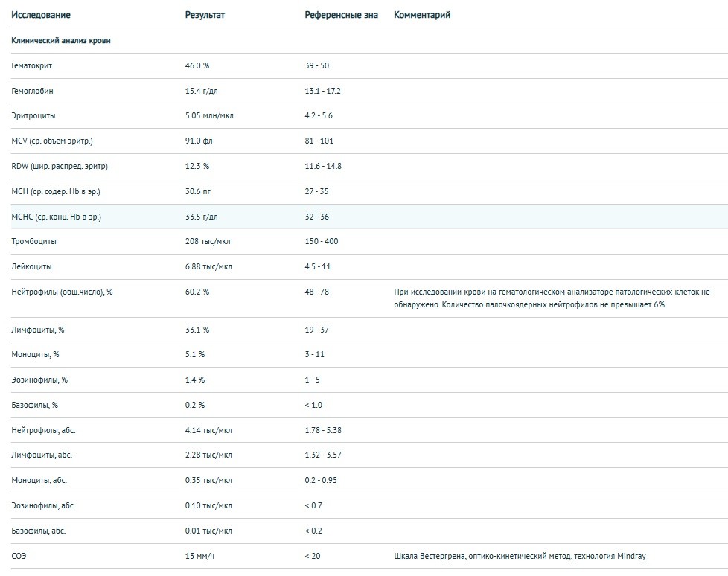Select the 'Лимфоциты, %' row label
The width and height of the screenshot is (728, 576).
[x=36, y=330]
